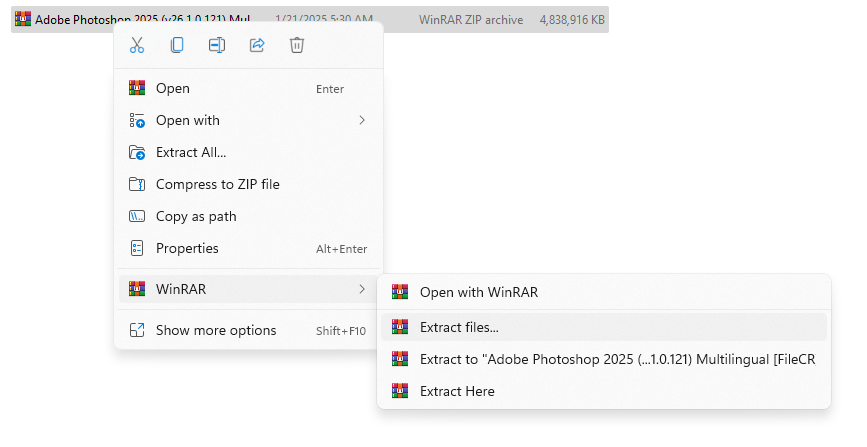
Task: Click the Share icon in context menu
Action: [x=257, y=45]
